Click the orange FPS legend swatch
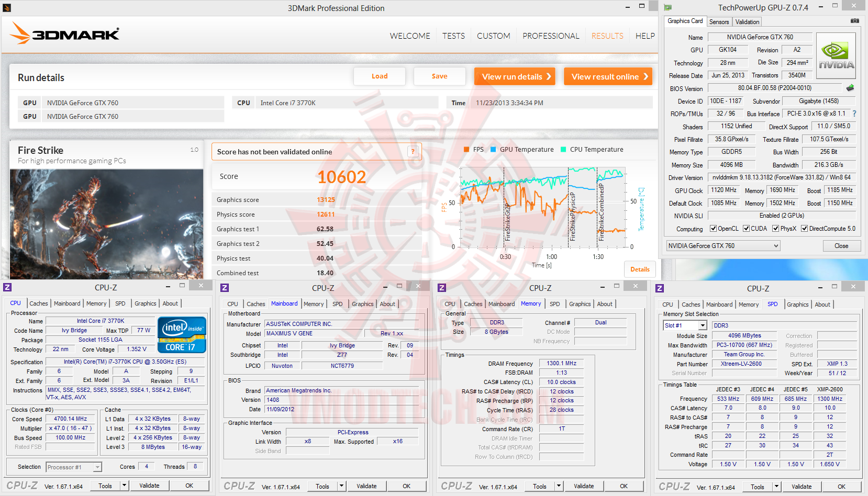This screenshot has width=868, height=496. 466,150
